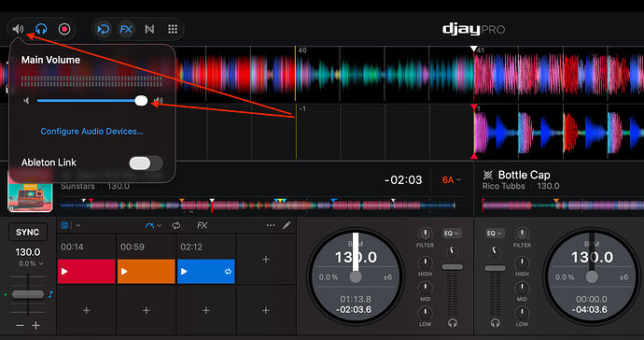Click the -02:03 remaining time display
This screenshot has width=644, height=340.
point(403,179)
